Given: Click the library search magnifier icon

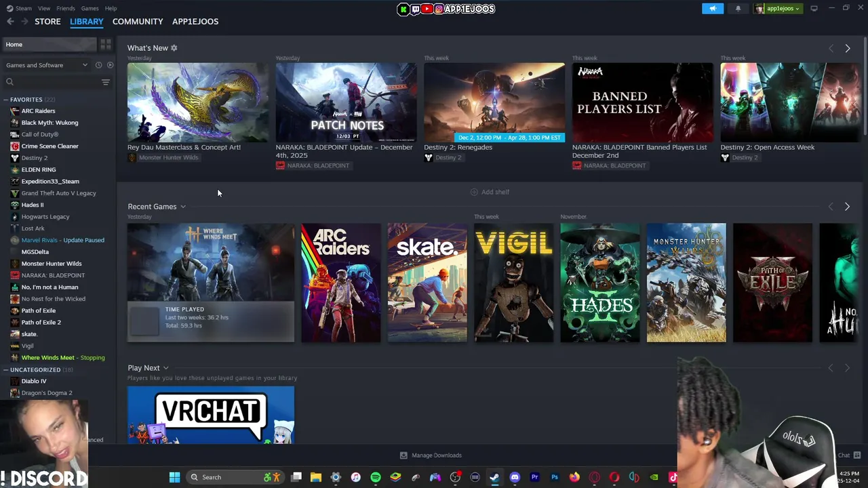Looking at the screenshot, I should point(9,82).
